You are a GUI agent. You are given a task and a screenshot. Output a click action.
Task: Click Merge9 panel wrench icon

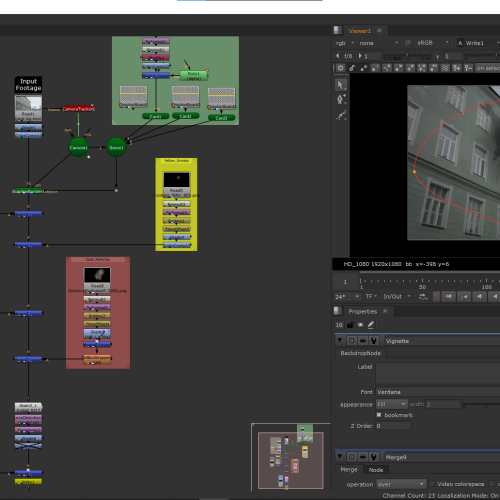(x=374, y=457)
